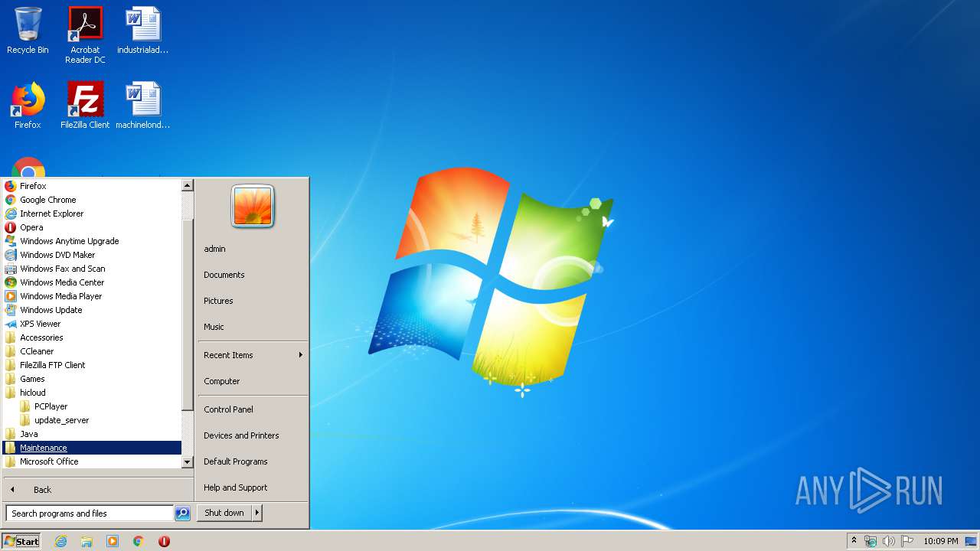
Task: Click the network tray icon
Action: (x=871, y=541)
